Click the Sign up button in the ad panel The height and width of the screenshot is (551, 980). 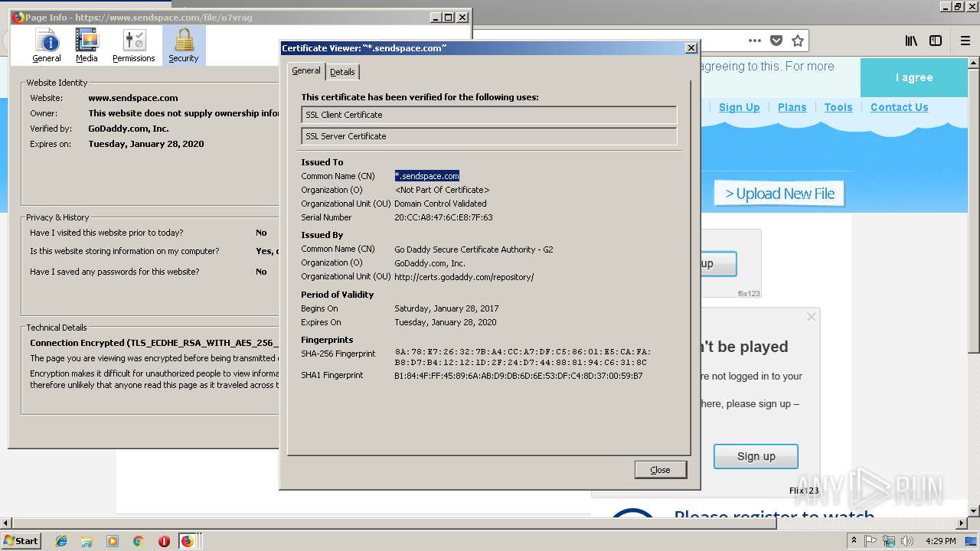(756, 456)
